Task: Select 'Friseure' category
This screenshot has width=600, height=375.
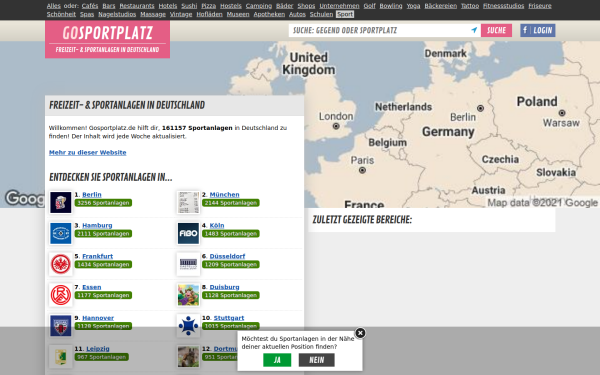Action: tap(540, 6)
